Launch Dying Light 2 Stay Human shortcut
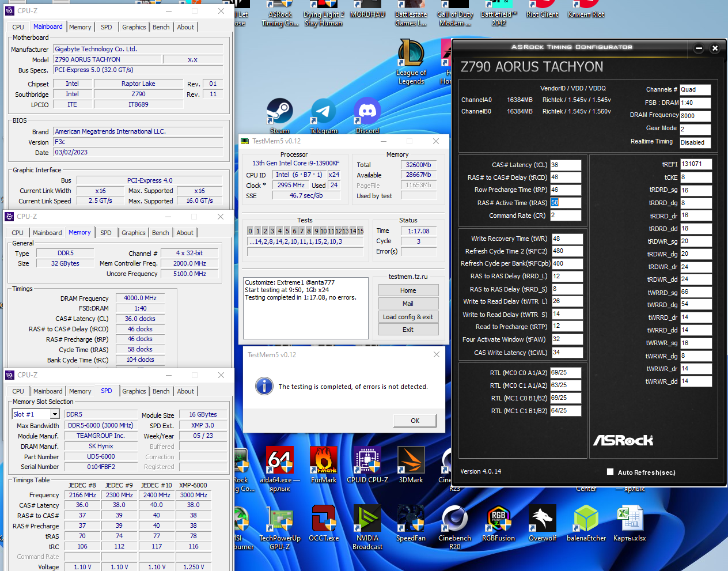The width and height of the screenshot is (728, 571). pyautogui.click(x=323, y=14)
